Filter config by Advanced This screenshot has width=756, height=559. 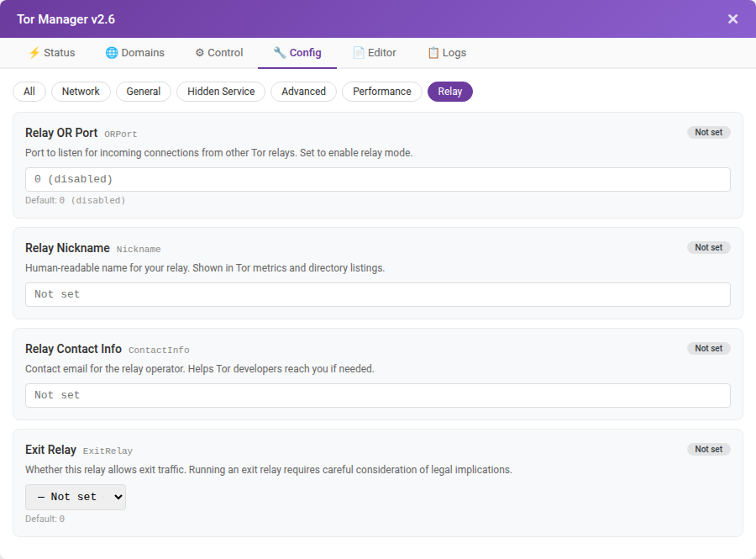pyautogui.click(x=304, y=92)
